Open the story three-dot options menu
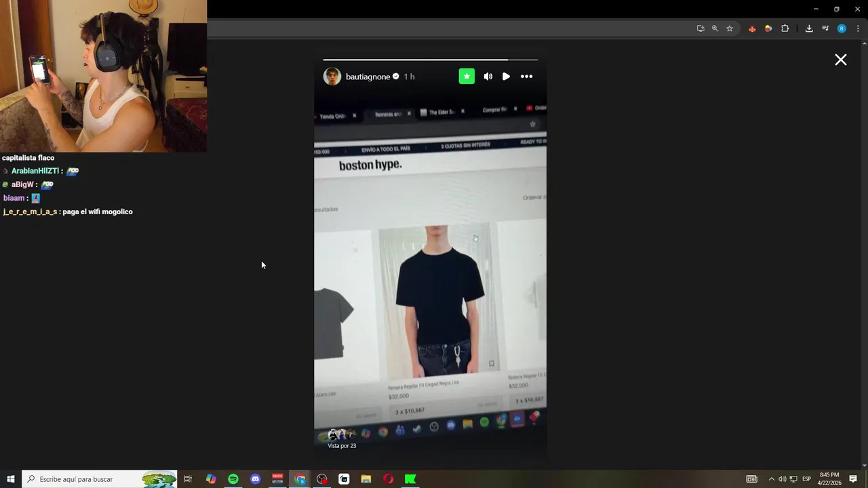Viewport: 868px width, 488px height. (526, 77)
